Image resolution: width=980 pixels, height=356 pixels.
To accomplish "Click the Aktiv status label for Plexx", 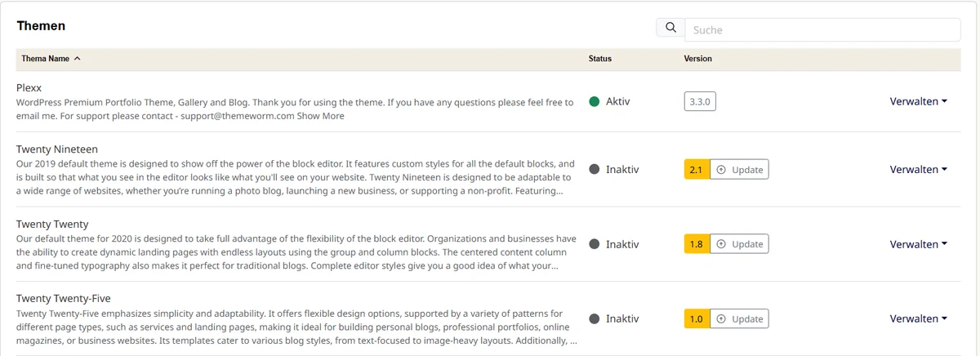I will 618,102.
